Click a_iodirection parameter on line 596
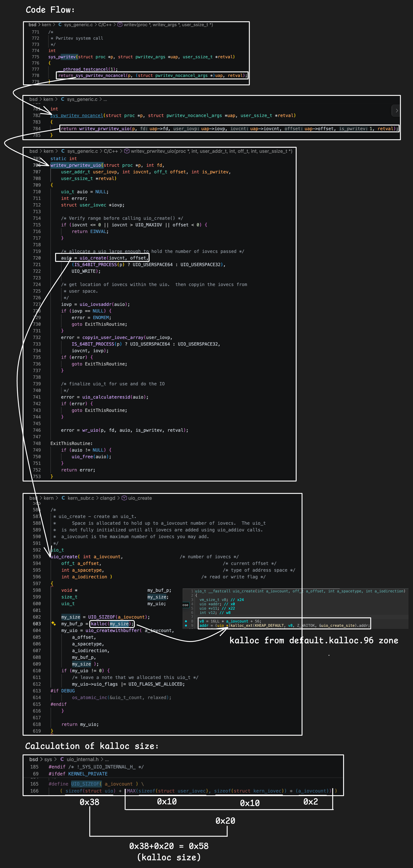413x868 pixels. tap(90, 577)
